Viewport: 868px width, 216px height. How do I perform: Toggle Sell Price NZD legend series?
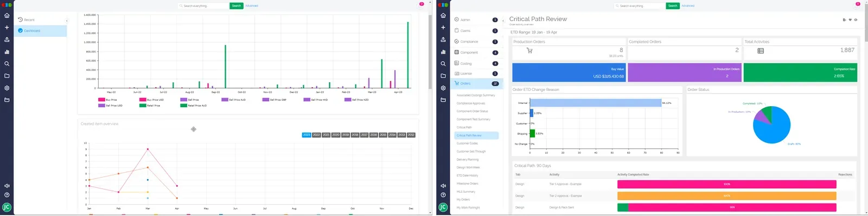357,100
